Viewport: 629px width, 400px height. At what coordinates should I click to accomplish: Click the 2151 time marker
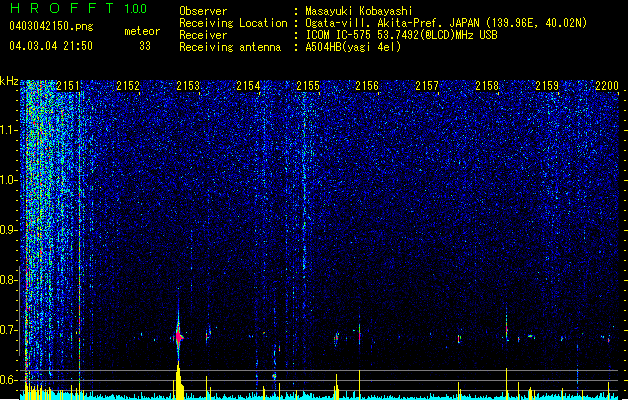pyautogui.click(x=68, y=85)
